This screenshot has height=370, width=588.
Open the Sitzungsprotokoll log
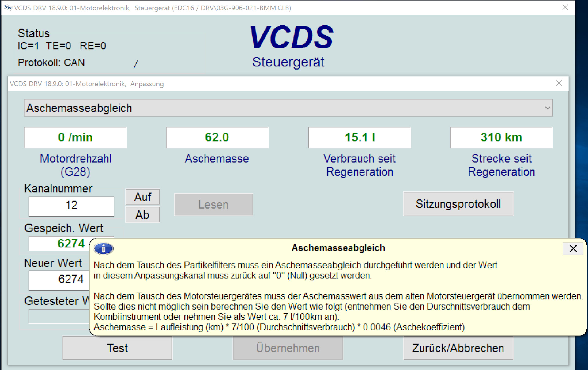tap(458, 204)
